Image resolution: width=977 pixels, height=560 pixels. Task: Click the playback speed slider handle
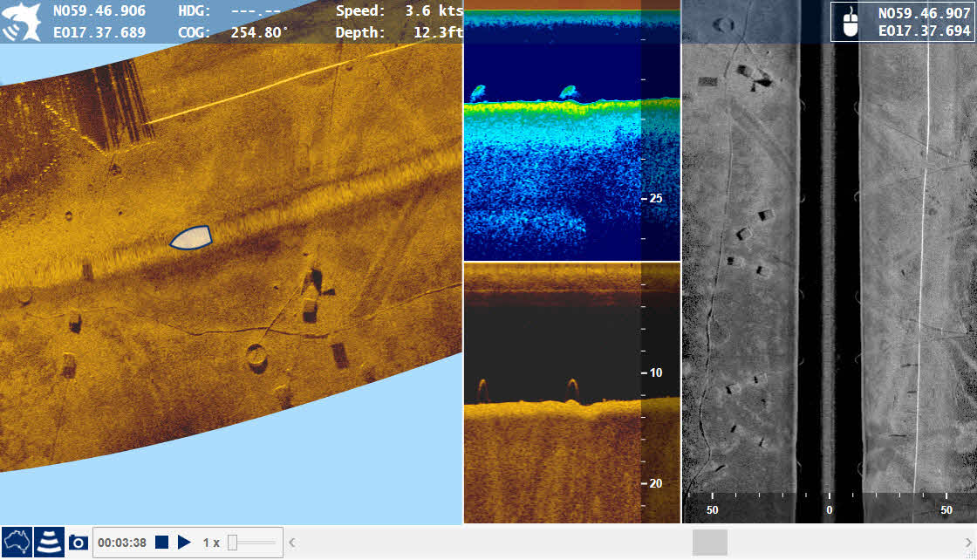tap(232, 543)
